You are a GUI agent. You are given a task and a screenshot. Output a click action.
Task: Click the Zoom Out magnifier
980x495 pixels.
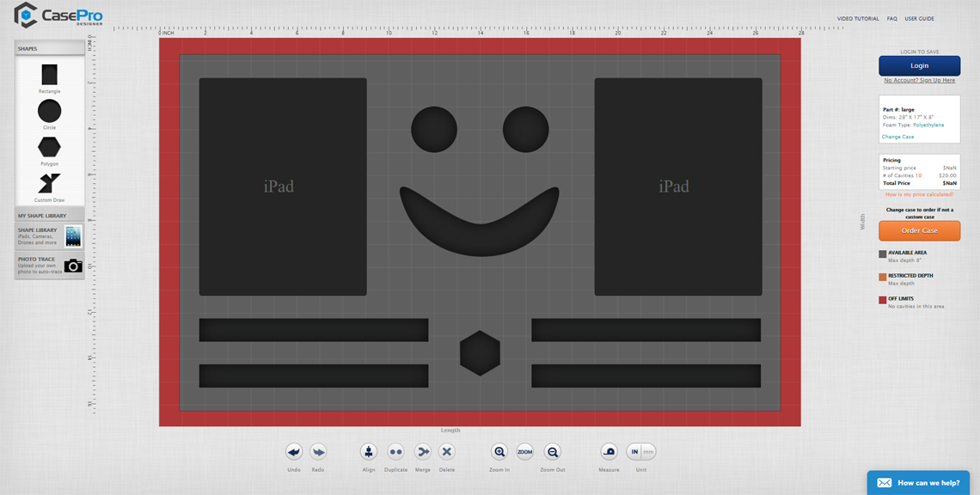553,451
